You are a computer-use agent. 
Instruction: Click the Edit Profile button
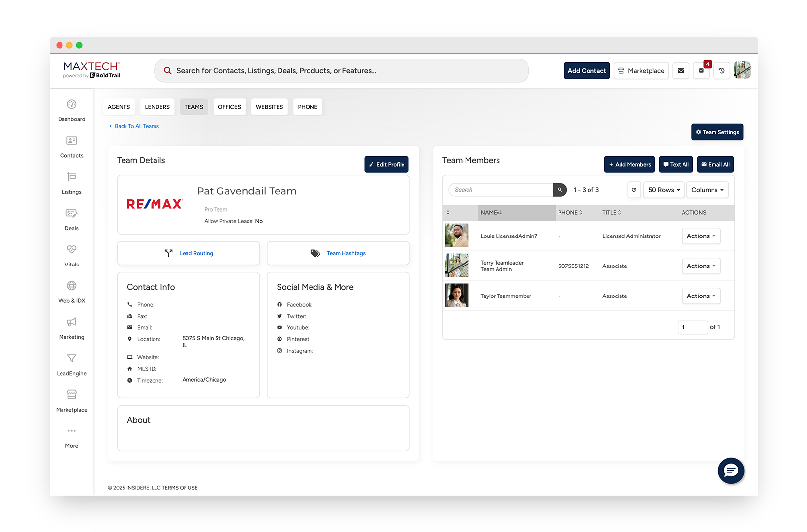pos(386,164)
